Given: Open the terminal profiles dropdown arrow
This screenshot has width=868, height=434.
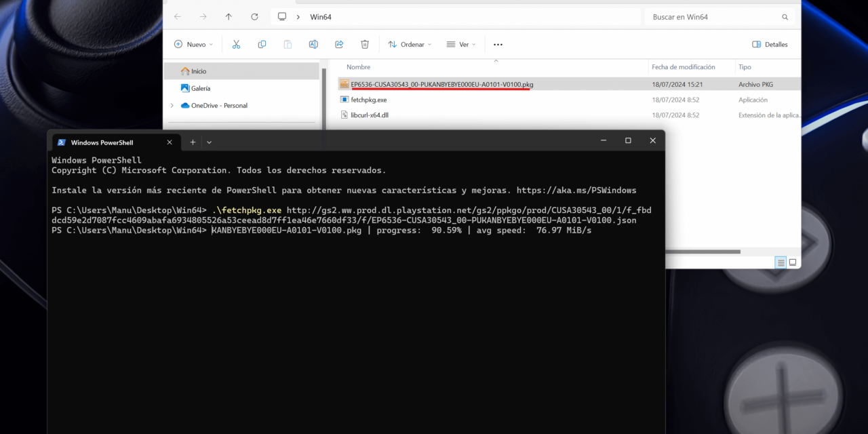Looking at the screenshot, I should click(209, 142).
